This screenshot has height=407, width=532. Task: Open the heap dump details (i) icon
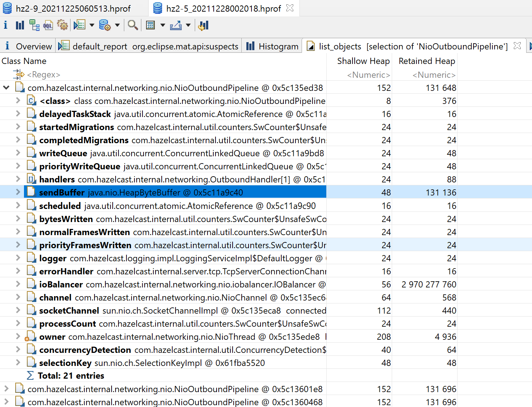[x=5, y=25]
